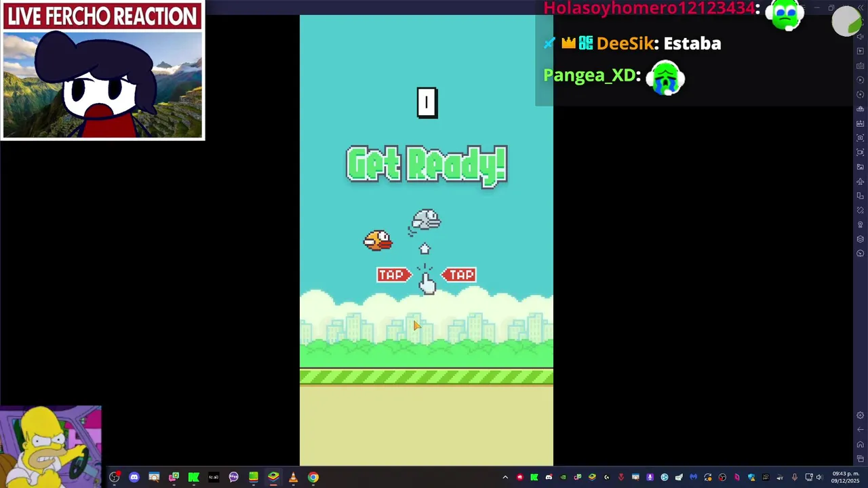868x488 pixels.
Task: Open the macro play icon in sidebar
Action: pyautogui.click(x=861, y=80)
